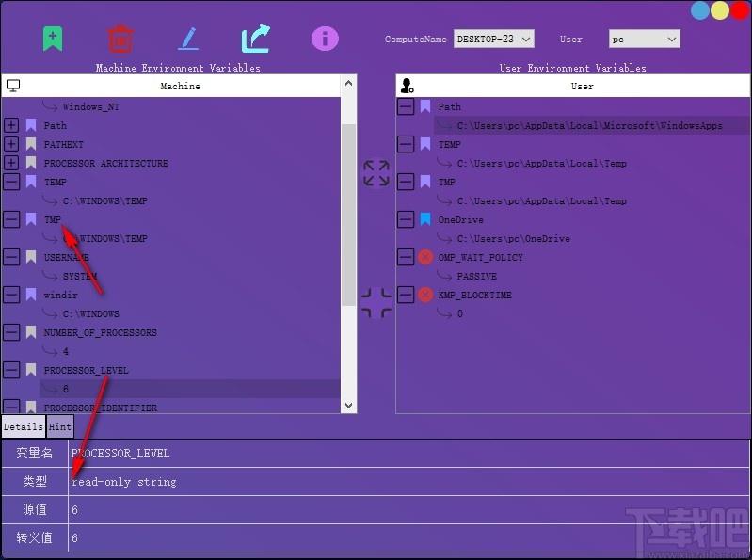Viewport: 752px width, 560px height.
Task: Collapse the KMP_BLOCKTIME variable
Action: pyautogui.click(x=406, y=295)
